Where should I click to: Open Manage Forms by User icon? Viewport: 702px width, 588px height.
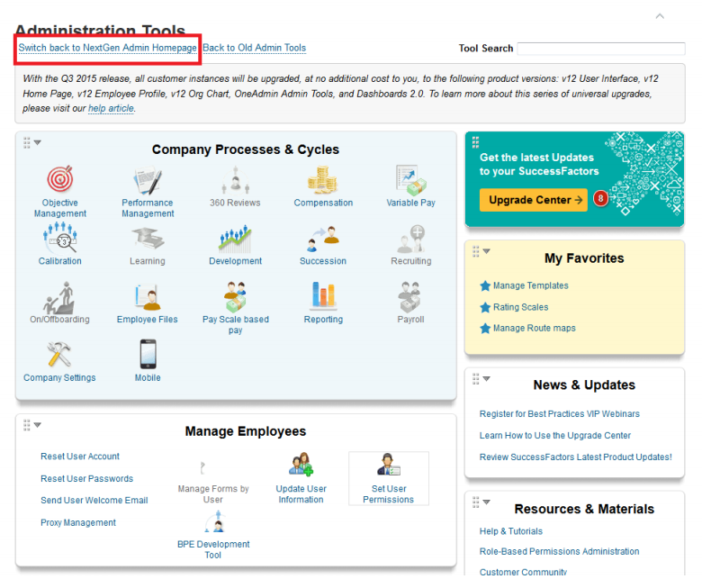click(x=202, y=468)
